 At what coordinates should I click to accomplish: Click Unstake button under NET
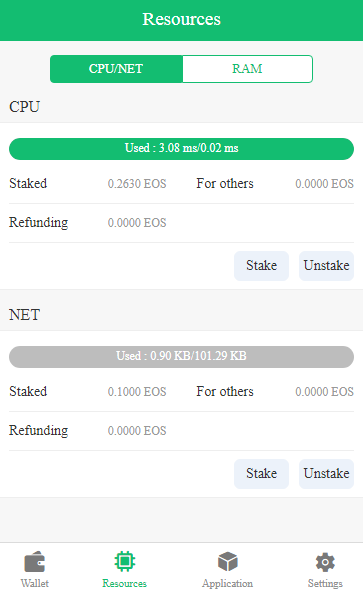326,474
